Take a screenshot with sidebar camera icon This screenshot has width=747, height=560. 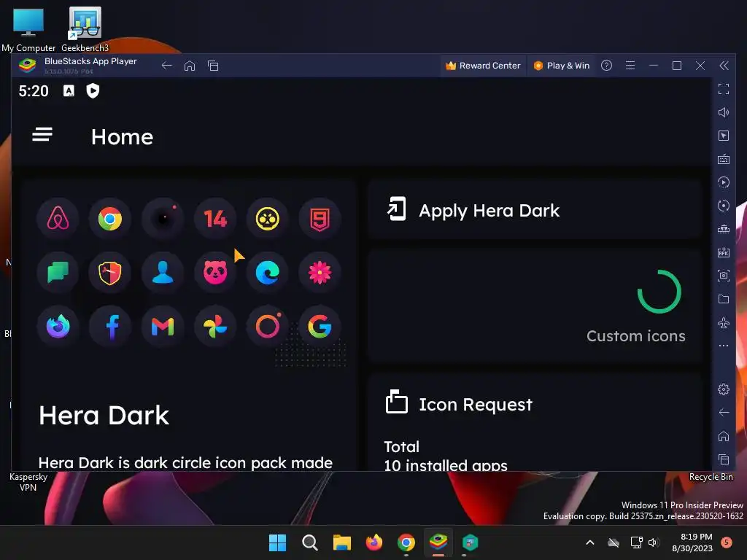click(723, 276)
